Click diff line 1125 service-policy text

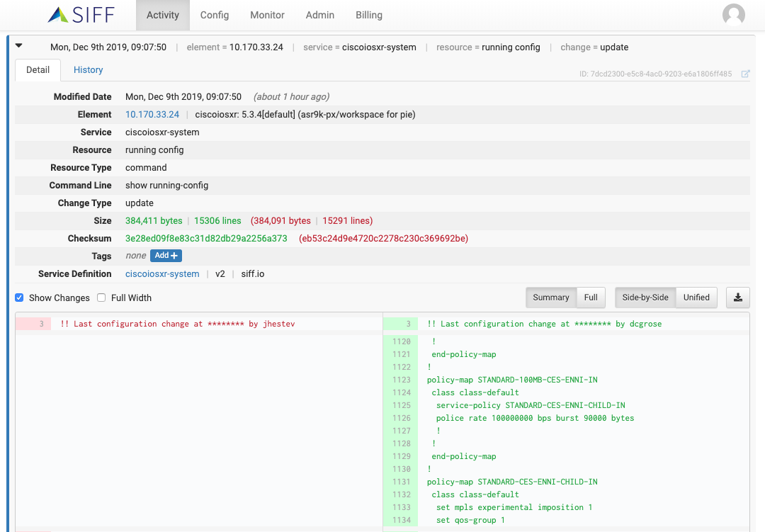coord(531,406)
